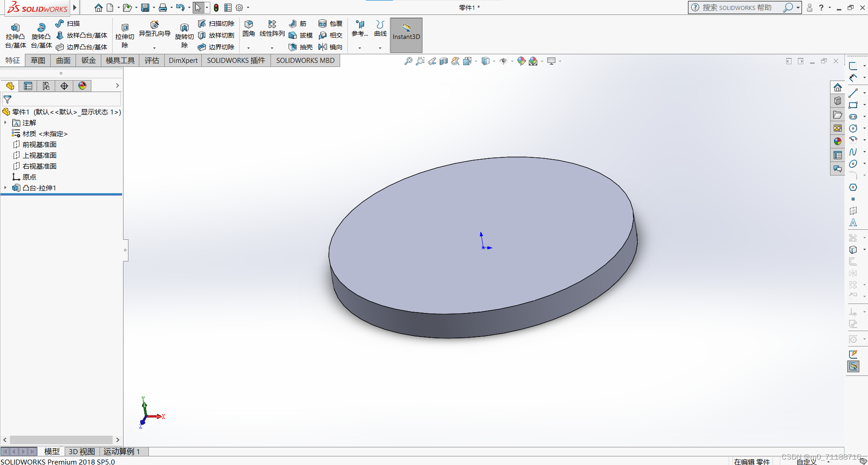Open the SOLIDWORKS 插件 tab
Screen dimensions: 868x465
pos(236,61)
